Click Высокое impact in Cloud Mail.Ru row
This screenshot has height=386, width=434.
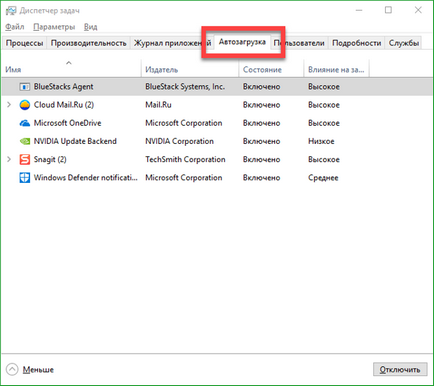click(324, 105)
